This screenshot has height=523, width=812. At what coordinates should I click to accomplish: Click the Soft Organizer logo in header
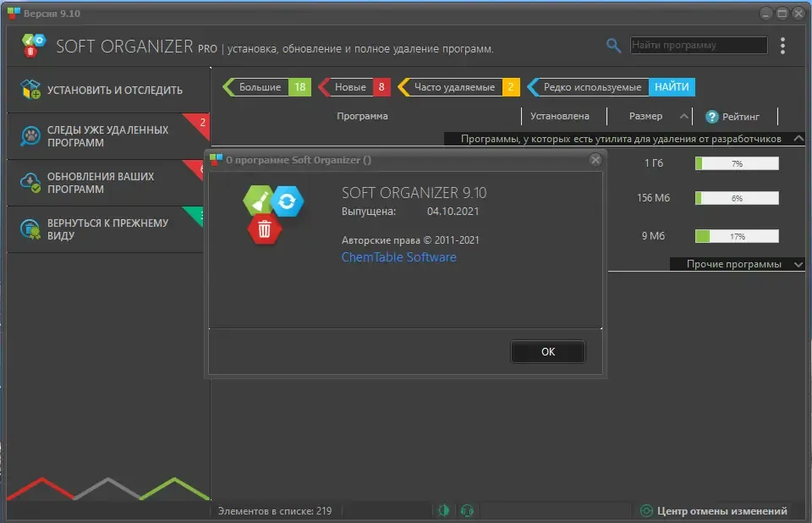pos(34,46)
